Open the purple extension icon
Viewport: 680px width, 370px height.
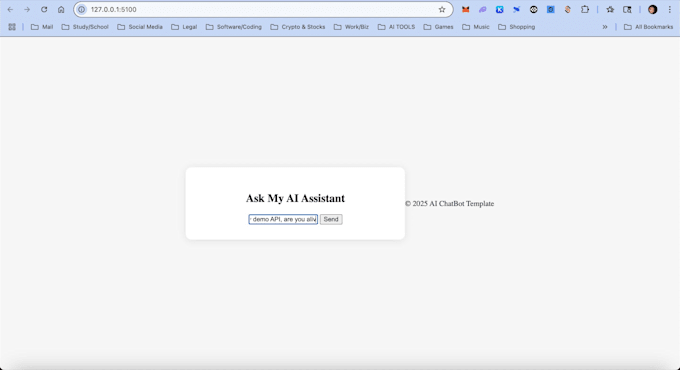(482, 10)
